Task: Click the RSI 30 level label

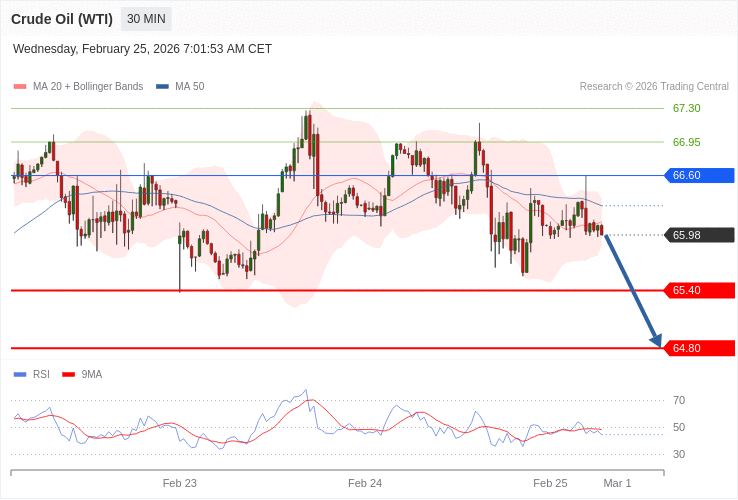Action: point(679,454)
